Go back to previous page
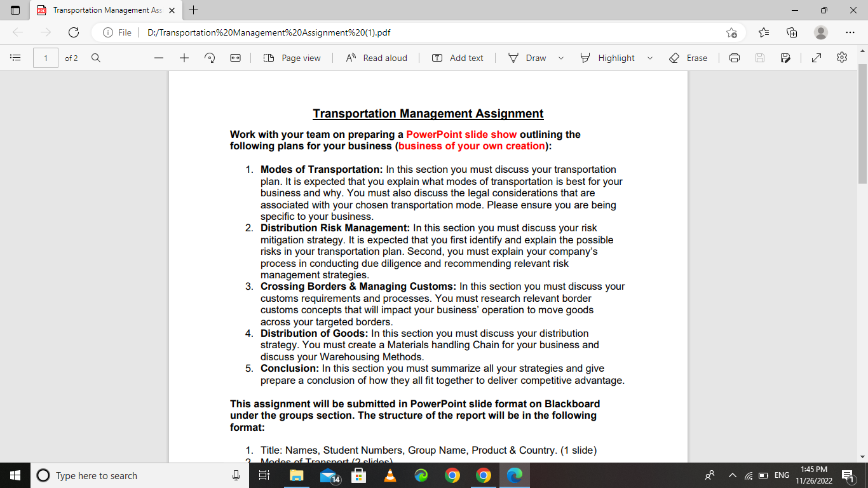This screenshot has width=868, height=488. [x=18, y=32]
